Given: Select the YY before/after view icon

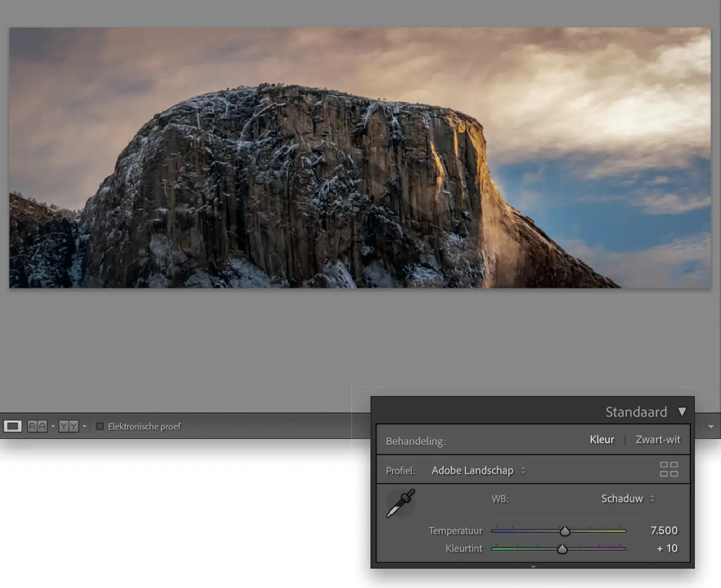Looking at the screenshot, I should [69, 426].
